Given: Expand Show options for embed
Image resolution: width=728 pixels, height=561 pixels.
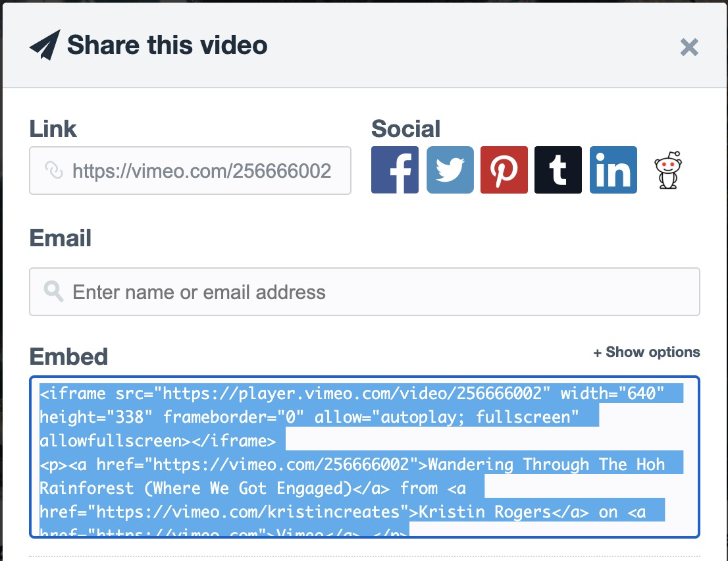Looking at the screenshot, I should click(x=646, y=352).
